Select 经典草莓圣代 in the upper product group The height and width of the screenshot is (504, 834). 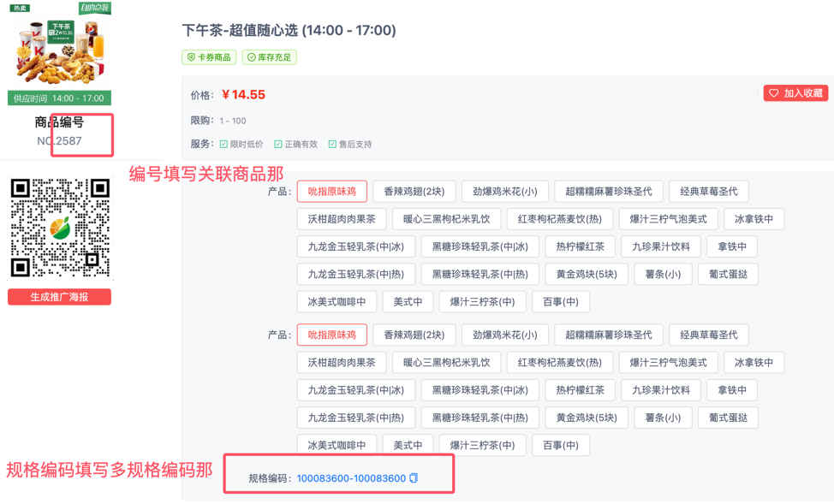[709, 192]
